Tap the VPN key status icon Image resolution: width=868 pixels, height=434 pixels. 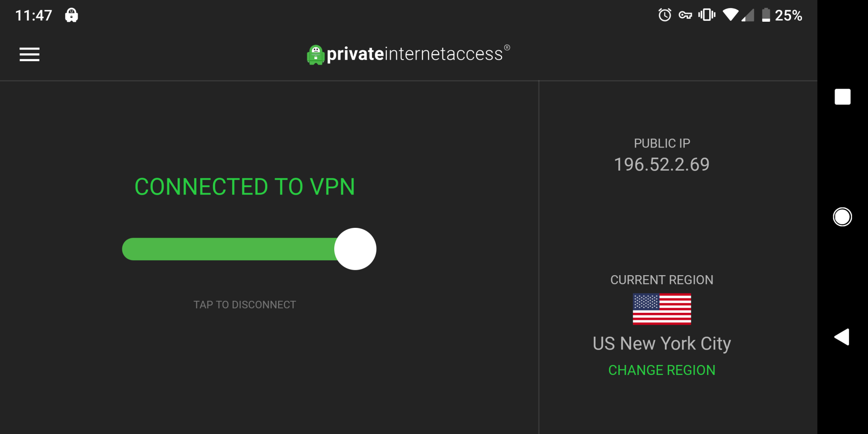pos(685,15)
